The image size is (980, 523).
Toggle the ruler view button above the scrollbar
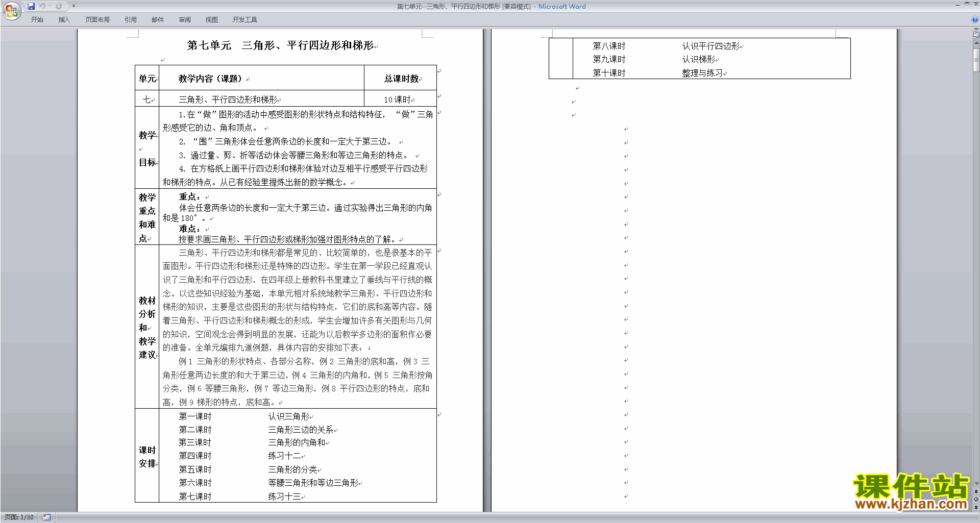[x=976, y=35]
